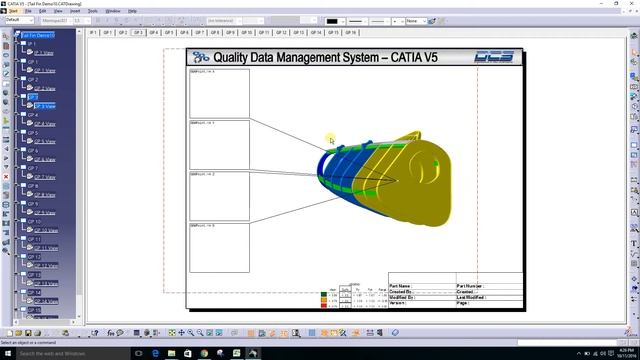The height and width of the screenshot is (360, 640).
Task: Switch to the GP 16 sheet tab
Action: [351, 32]
